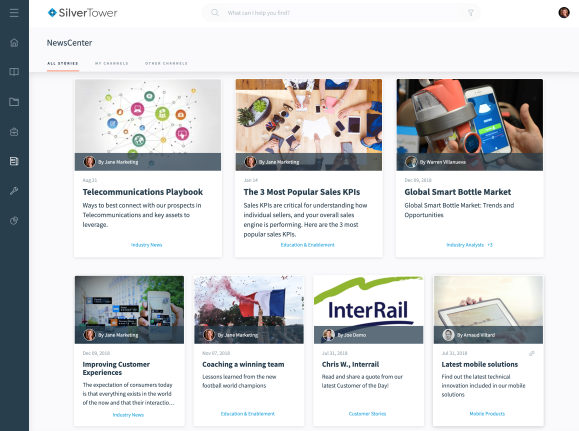Open the folder icon in sidebar
This screenshot has height=431, width=579.
pos(14,102)
